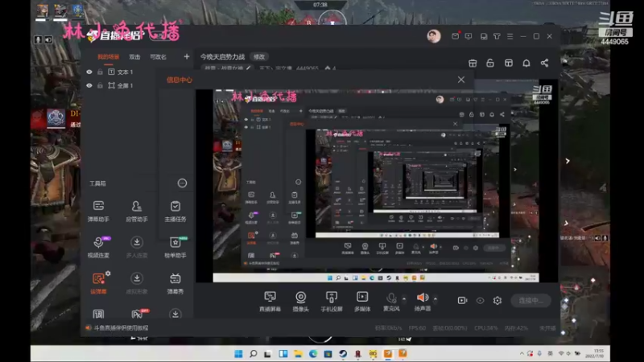Click the user avatar in the title bar
644x362 pixels.
pyautogui.click(x=434, y=36)
